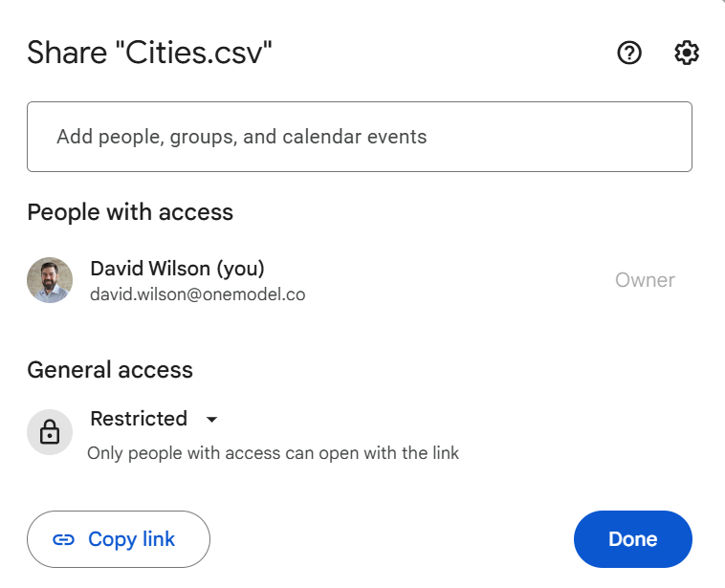Click the General access heading
The image size is (725, 588).
pos(110,370)
